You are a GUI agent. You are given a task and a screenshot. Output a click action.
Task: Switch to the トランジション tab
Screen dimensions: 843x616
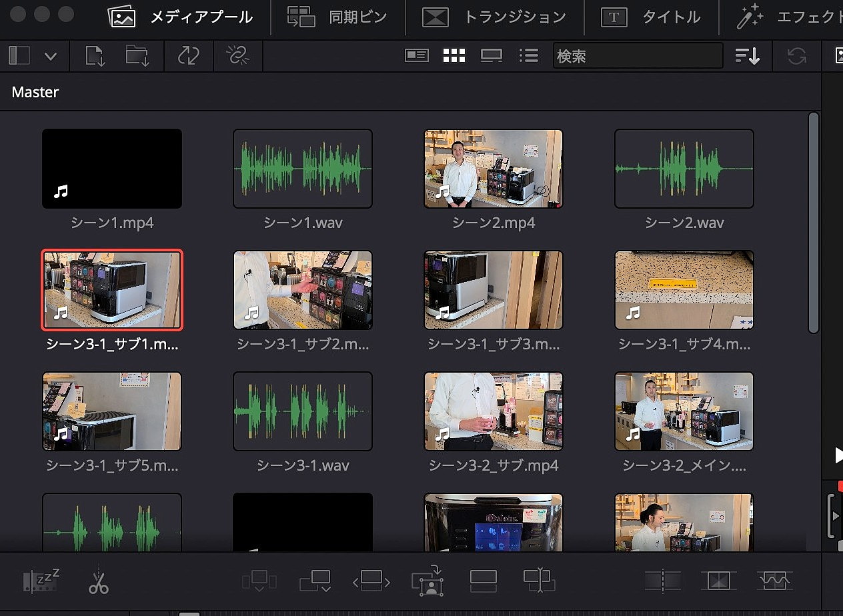494,17
